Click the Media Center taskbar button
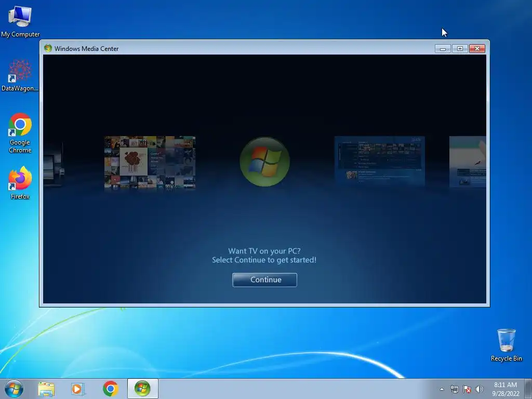 (x=142, y=389)
